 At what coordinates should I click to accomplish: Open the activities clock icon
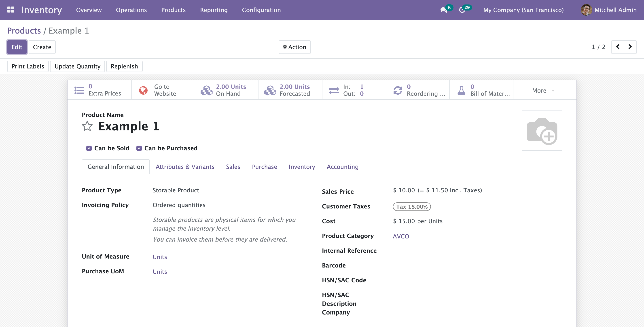[462, 10]
